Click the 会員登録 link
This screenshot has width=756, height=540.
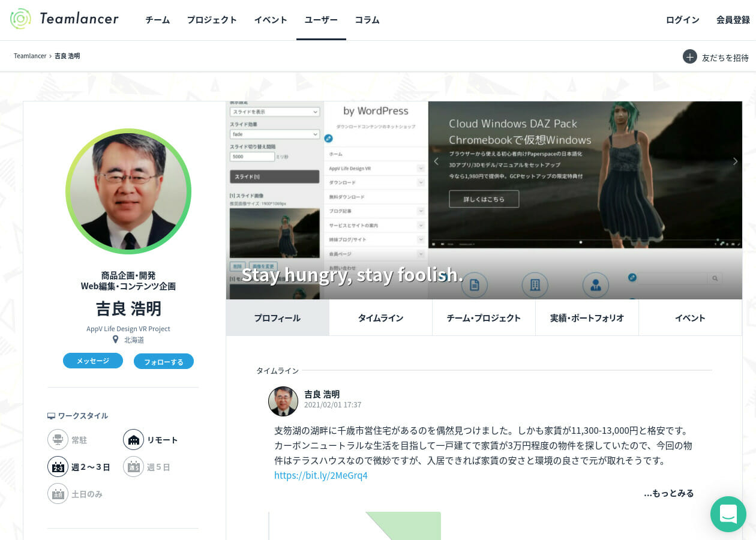(733, 20)
